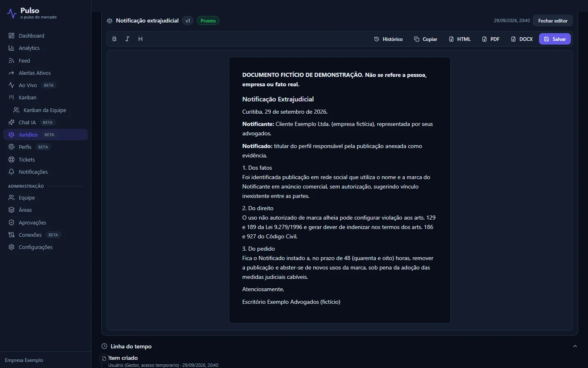Open the Histórico version history
The width and height of the screenshot is (588, 368).
tap(388, 39)
